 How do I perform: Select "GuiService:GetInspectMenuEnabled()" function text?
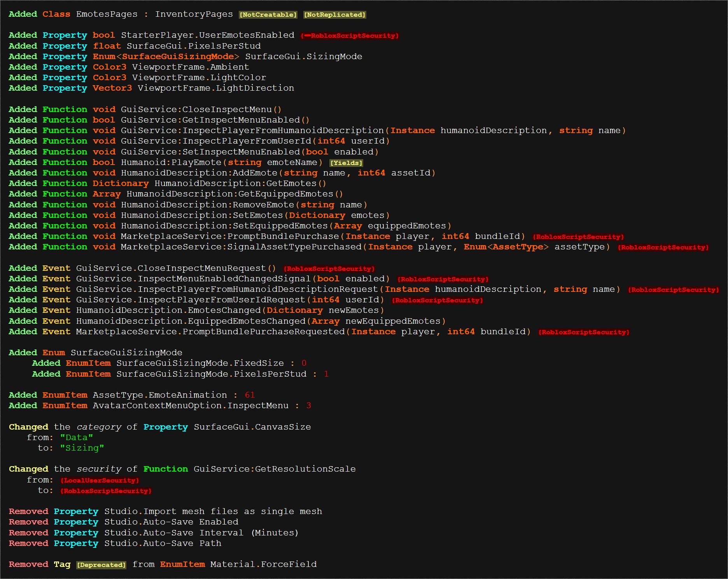(215, 120)
